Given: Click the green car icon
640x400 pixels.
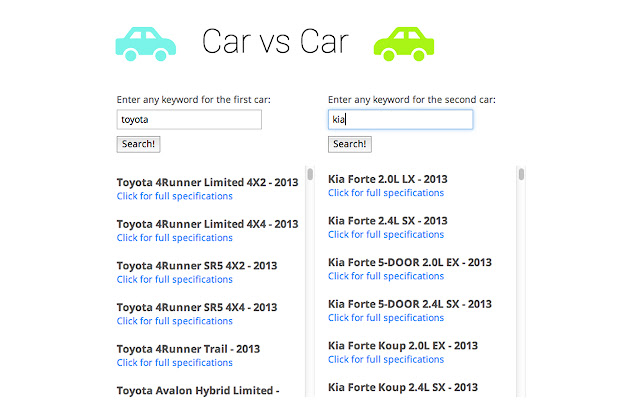Looking at the screenshot, I should (x=404, y=44).
